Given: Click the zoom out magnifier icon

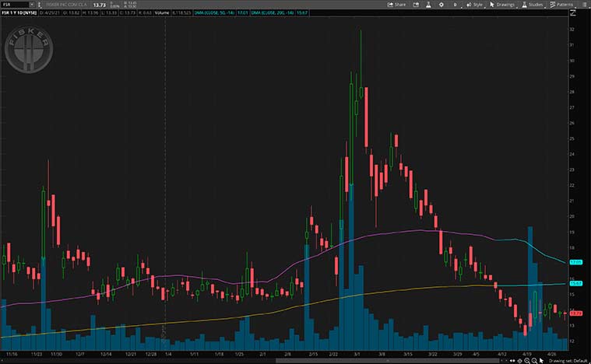Looking at the screenshot, I should click(x=534, y=361).
